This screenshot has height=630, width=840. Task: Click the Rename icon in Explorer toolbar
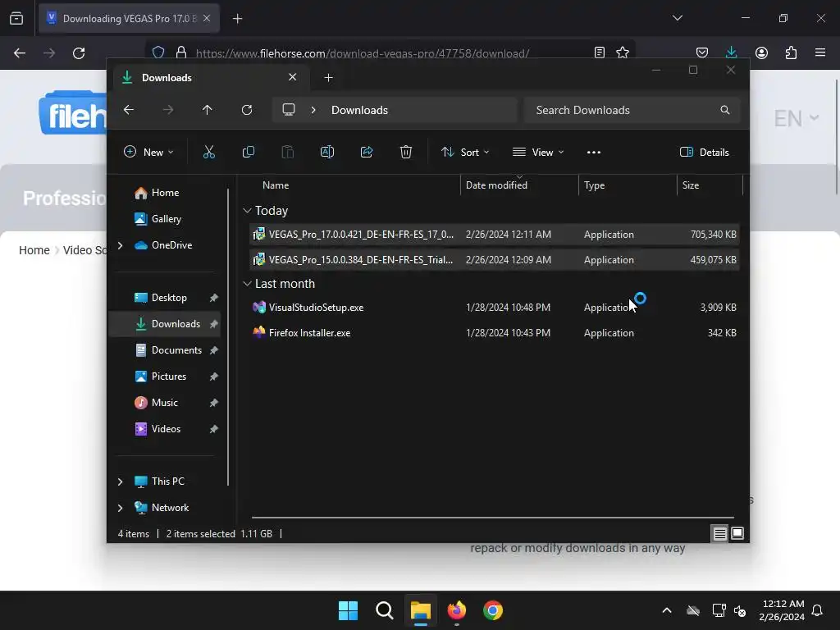326,152
